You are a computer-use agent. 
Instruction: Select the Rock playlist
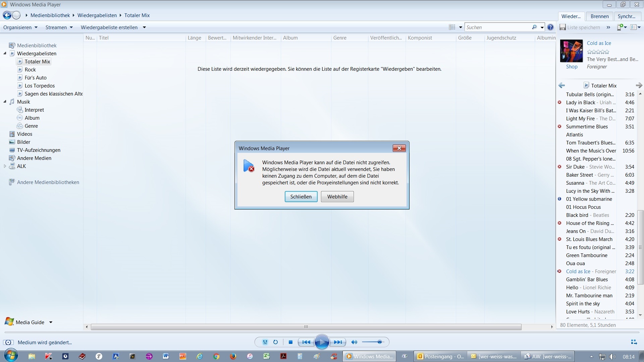pyautogui.click(x=30, y=70)
